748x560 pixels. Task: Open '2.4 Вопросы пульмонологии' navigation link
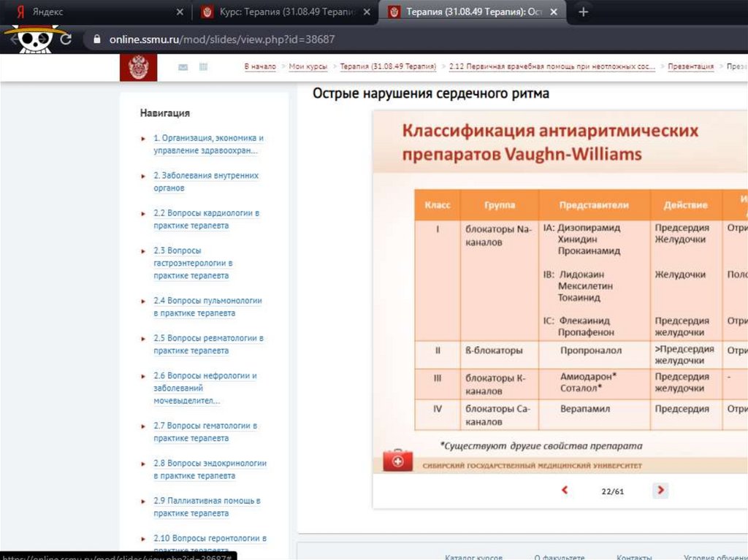(207, 307)
